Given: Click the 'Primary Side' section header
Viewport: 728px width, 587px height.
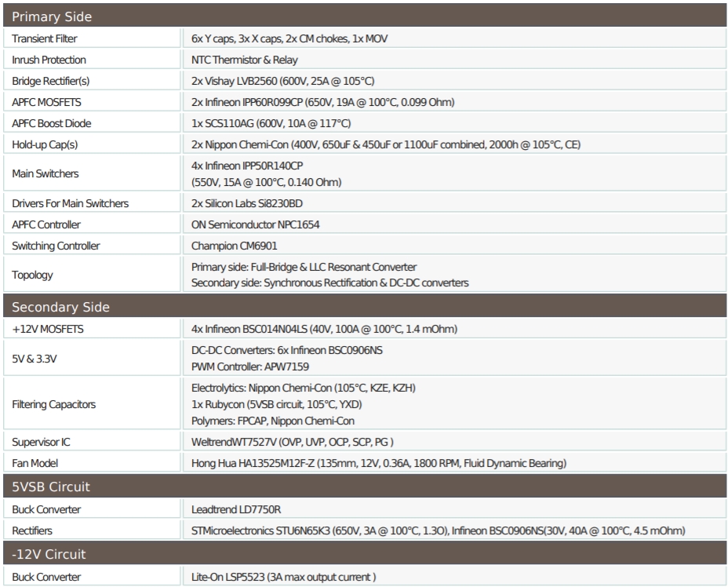Looking at the screenshot, I should [365, 16].
